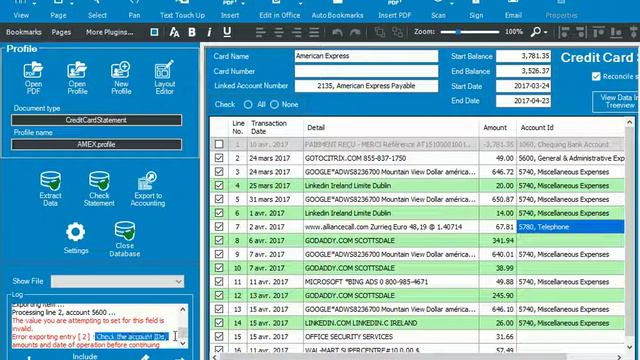
Task: Switch to the Pages tab
Action: 61,32
